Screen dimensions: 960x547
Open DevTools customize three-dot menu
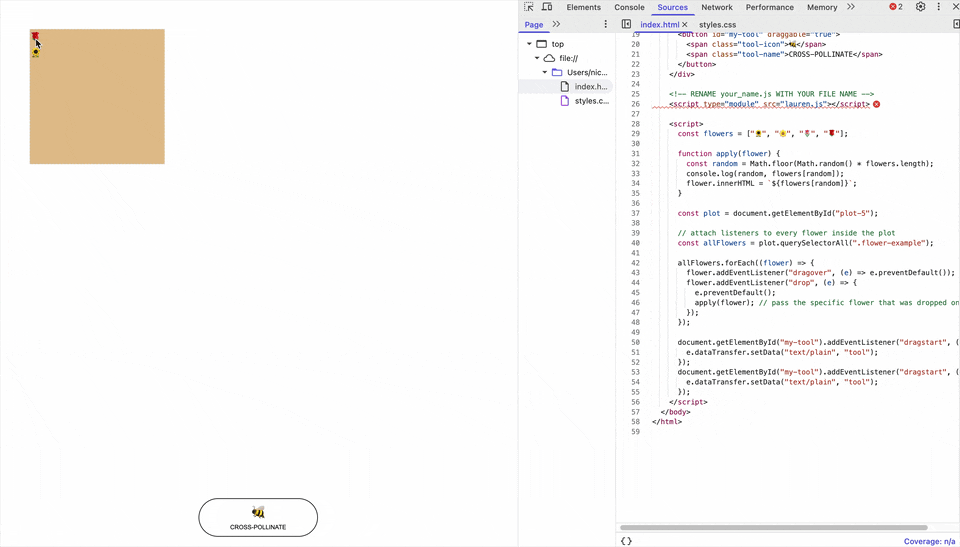tap(939, 7)
